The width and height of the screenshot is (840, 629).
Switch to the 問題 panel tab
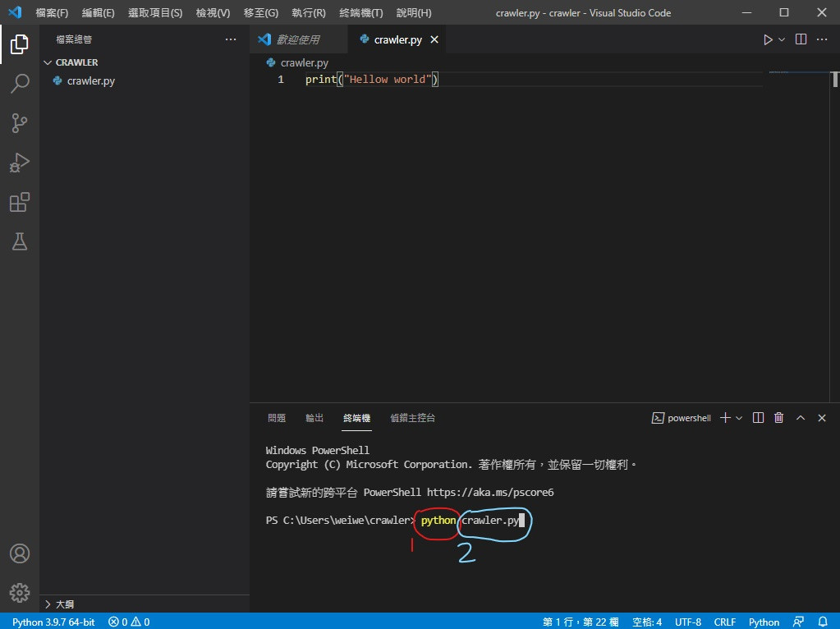[x=277, y=418]
